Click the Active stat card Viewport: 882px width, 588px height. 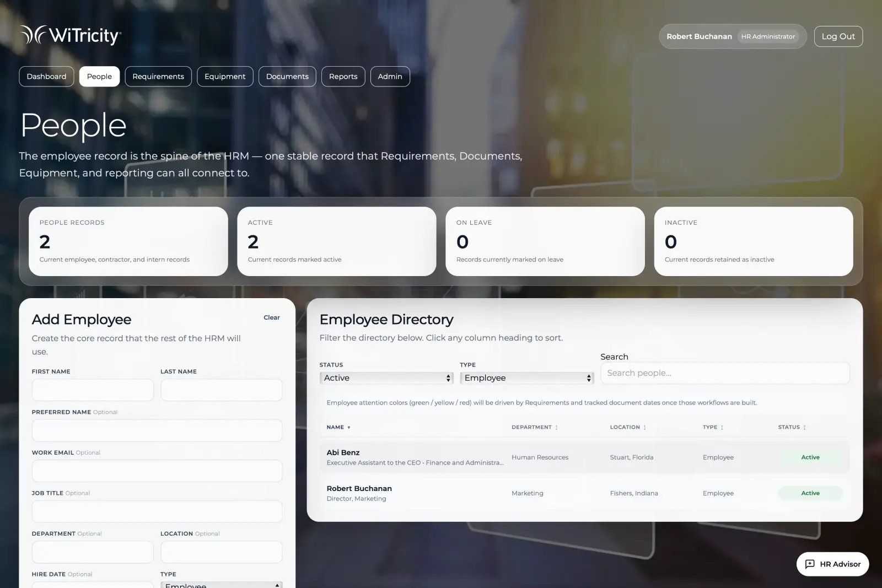point(337,241)
